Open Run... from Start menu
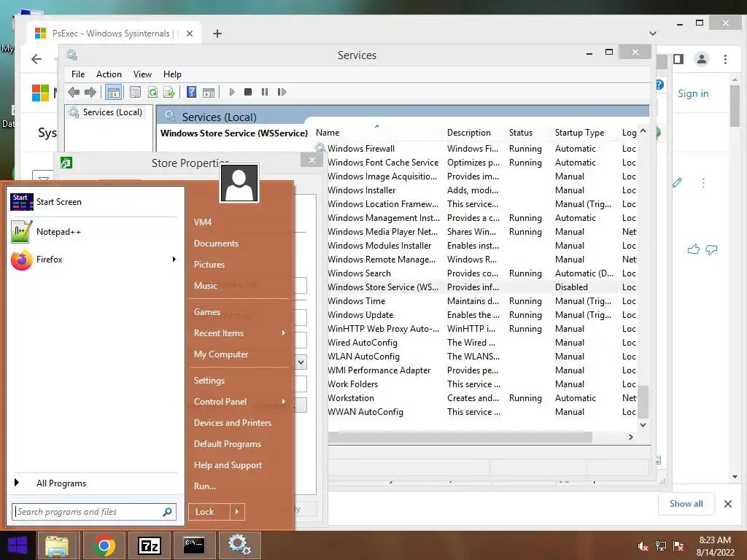This screenshot has width=747, height=560. coord(205,486)
